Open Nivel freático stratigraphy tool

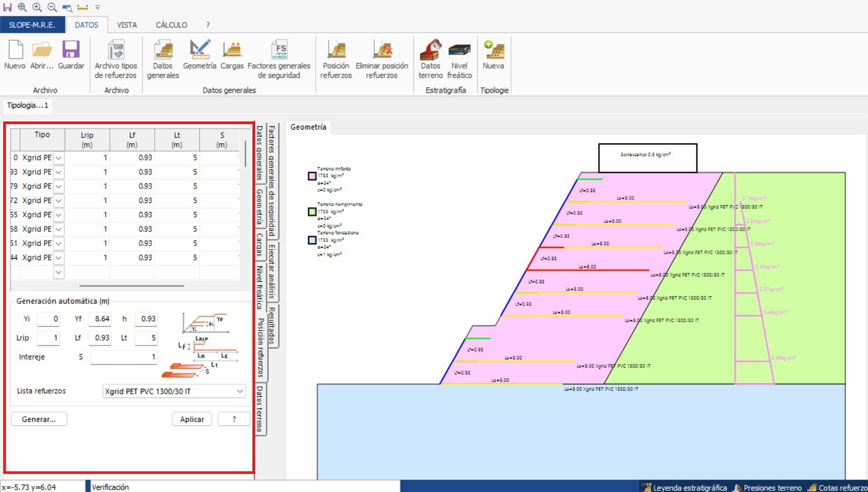pyautogui.click(x=459, y=51)
